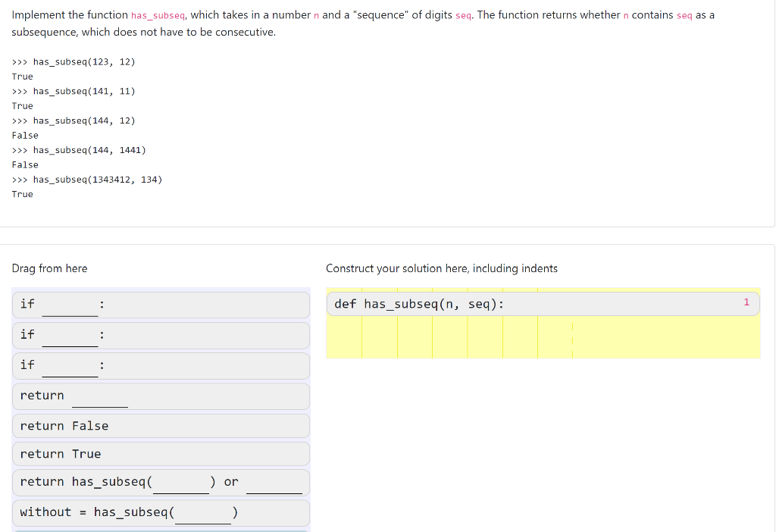The height and width of the screenshot is (532, 776).
Task: Click the blank inside has_subseq call
Action: [x=181, y=485]
